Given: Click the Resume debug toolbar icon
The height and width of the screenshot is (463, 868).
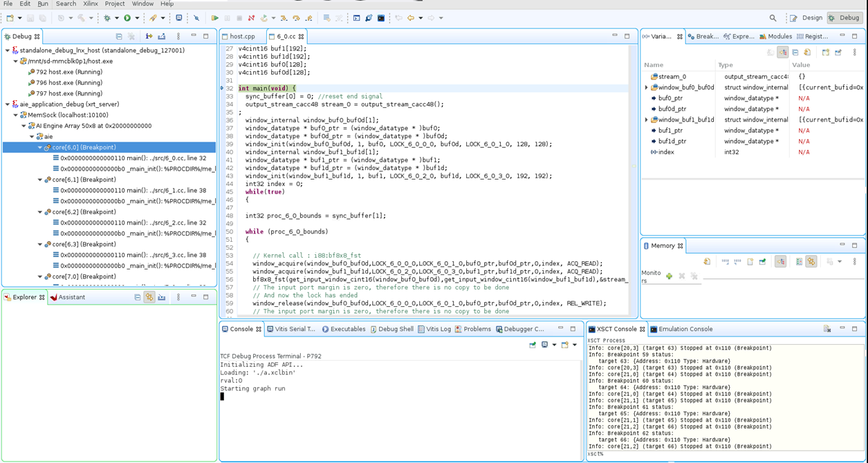Looking at the screenshot, I should [214, 18].
